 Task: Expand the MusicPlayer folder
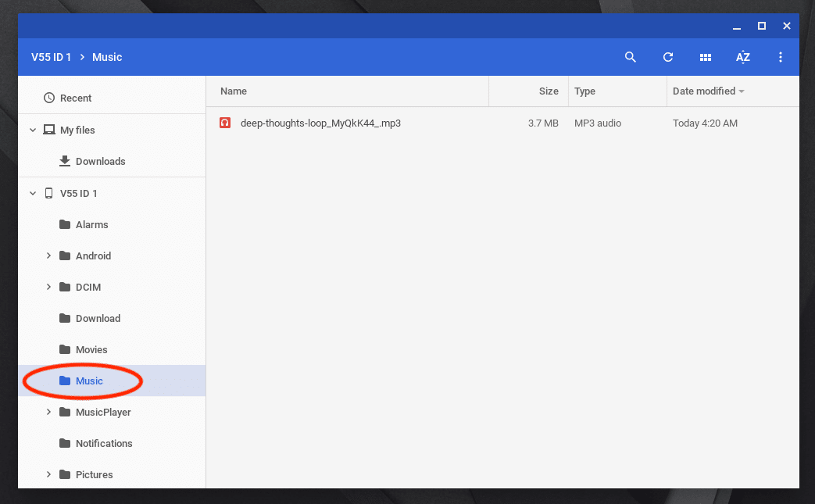point(48,412)
